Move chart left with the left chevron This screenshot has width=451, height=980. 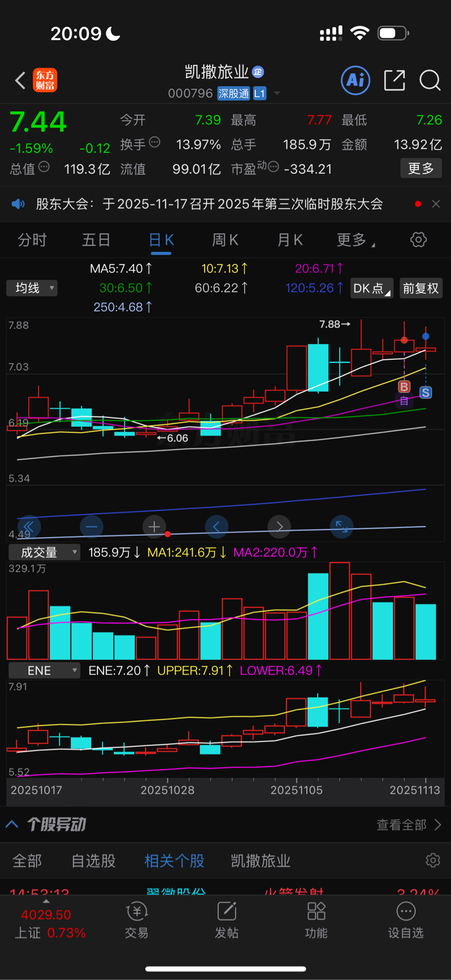(x=217, y=527)
